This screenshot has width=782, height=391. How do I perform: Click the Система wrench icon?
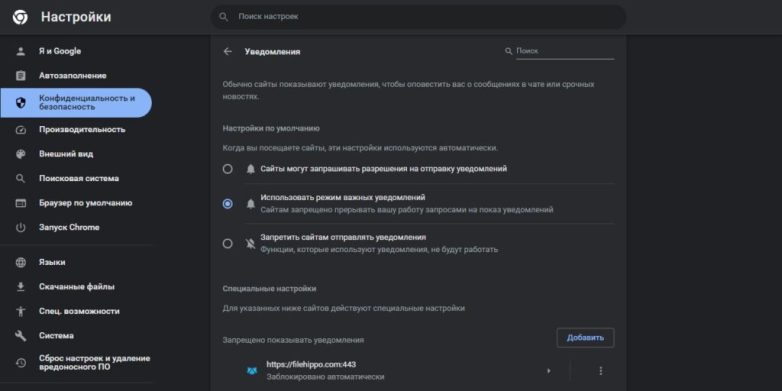(20, 336)
